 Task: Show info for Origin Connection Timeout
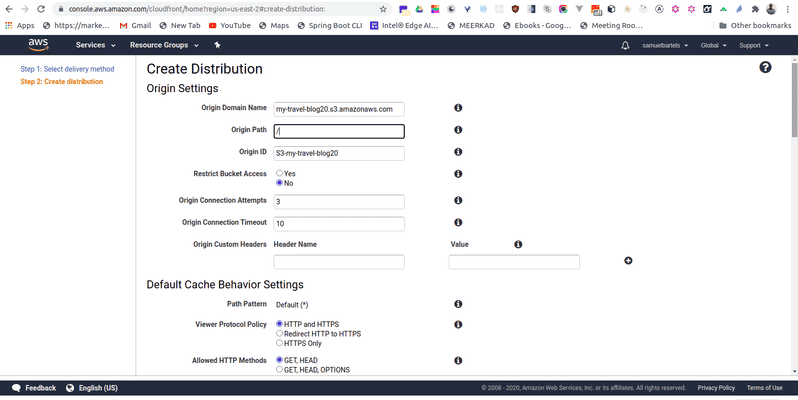coord(458,222)
